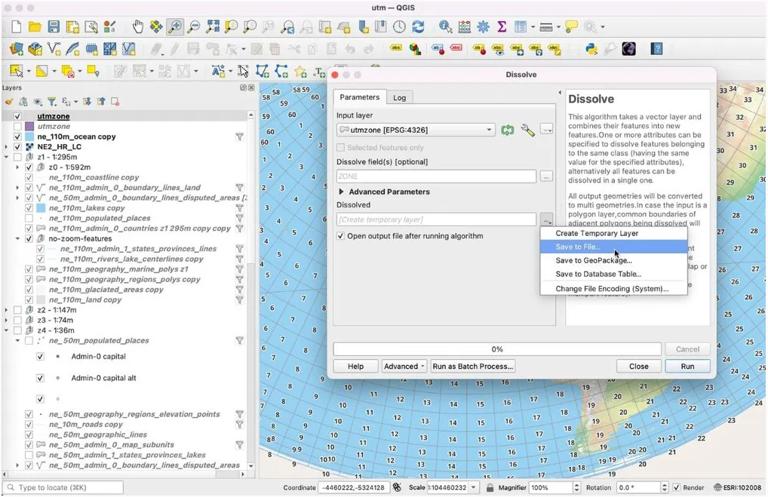Expand the NE2_HR_LC layer
Image resolution: width=768 pixels, height=497 pixels.
point(6,147)
